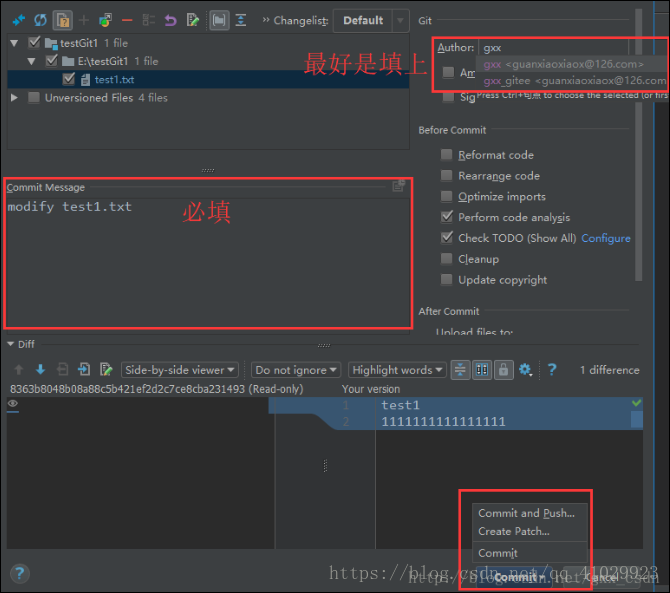The image size is (670, 593).
Task: Select author suggestion gxx_gitee
Action: 573,80
